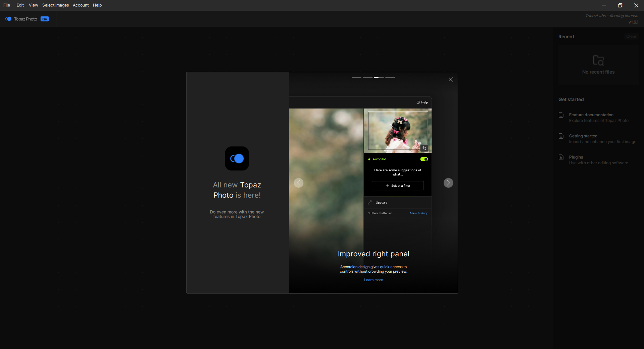Screen dimensions: 644x349
Task: Toggle the Autopilot switch in the preview
Action: click(x=424, y=159)
